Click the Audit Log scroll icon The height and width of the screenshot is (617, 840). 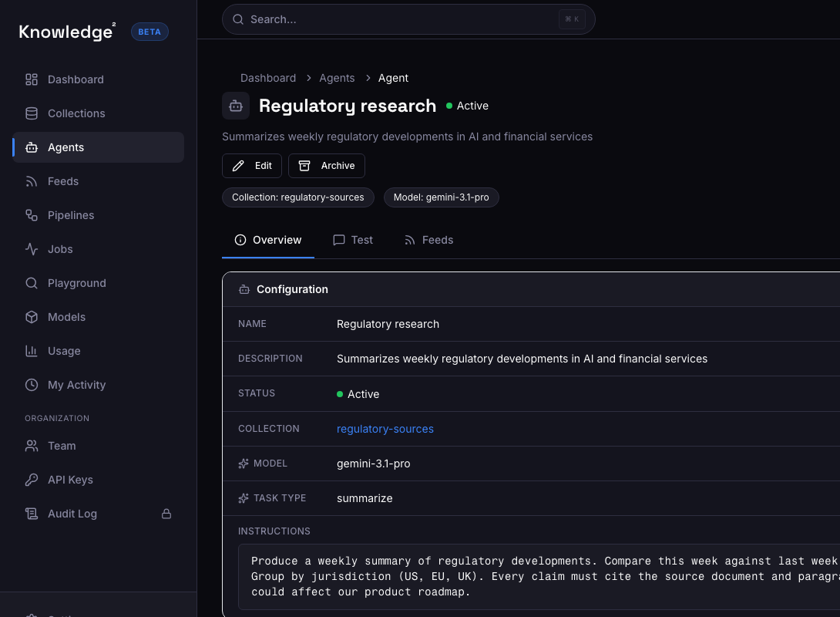(32, 514)
